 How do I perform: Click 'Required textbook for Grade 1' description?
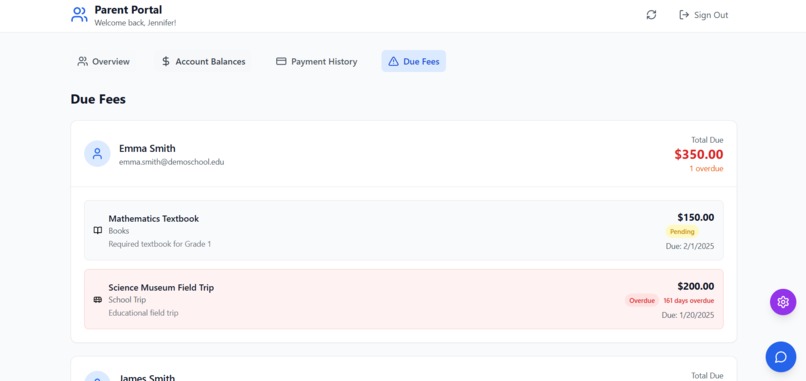pos(160,244)
